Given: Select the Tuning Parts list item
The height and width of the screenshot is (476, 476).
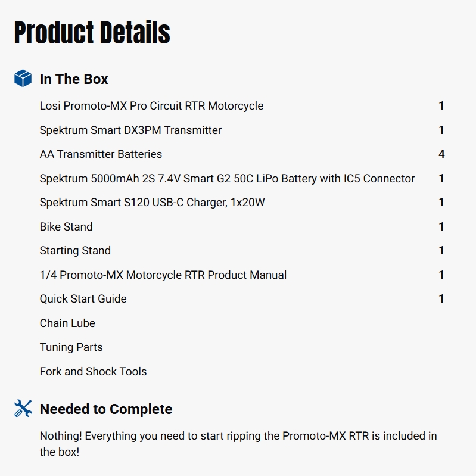Looking at the screenshot, I should 71,347.
